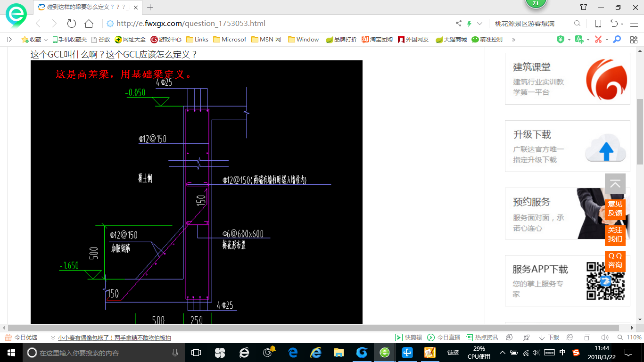
Task: Expand news ticker chevron beside headline
Action: pyautogui.click(x=53, y=337)
